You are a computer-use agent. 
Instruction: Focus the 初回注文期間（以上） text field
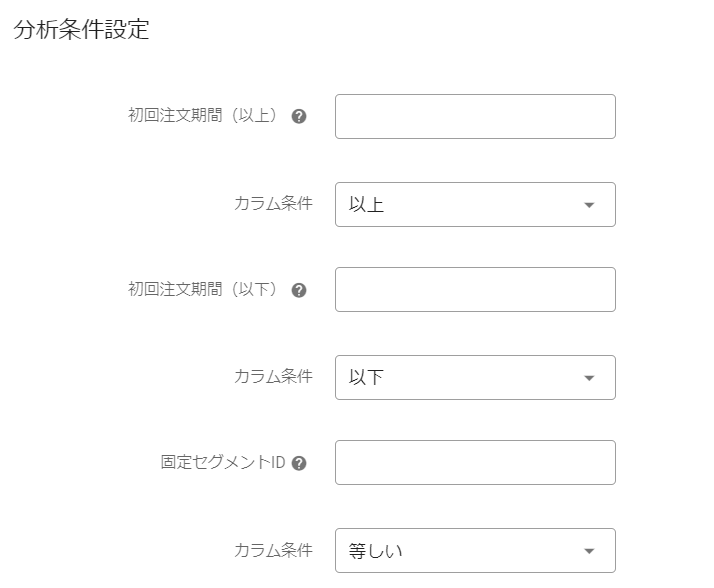(475, 116)
